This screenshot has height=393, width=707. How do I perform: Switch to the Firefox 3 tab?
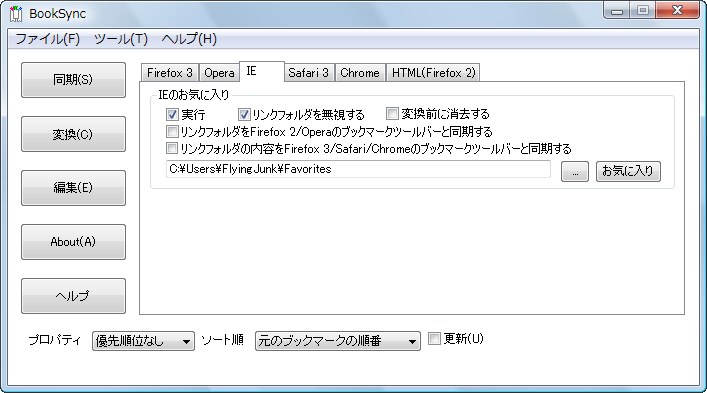point(170,73)
